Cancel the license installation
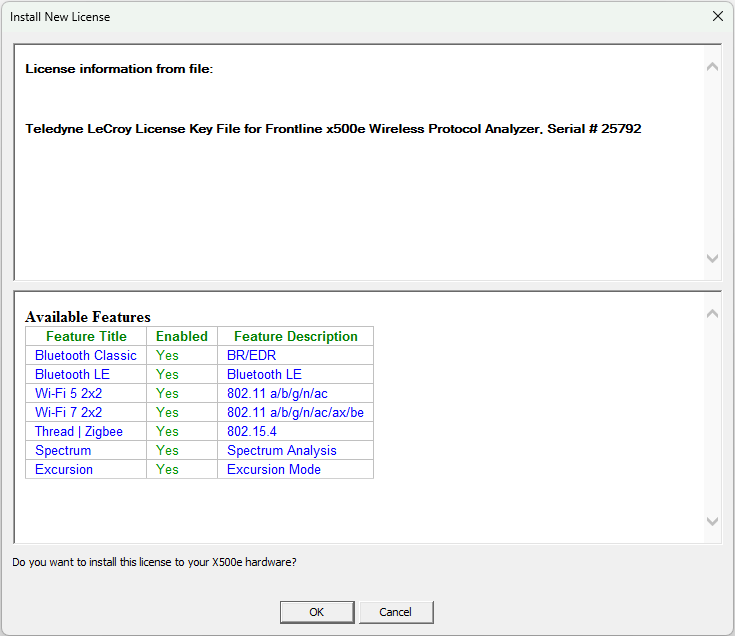This screenshot has height=636, width=735. pyautogui.click(x=396, y=612)
